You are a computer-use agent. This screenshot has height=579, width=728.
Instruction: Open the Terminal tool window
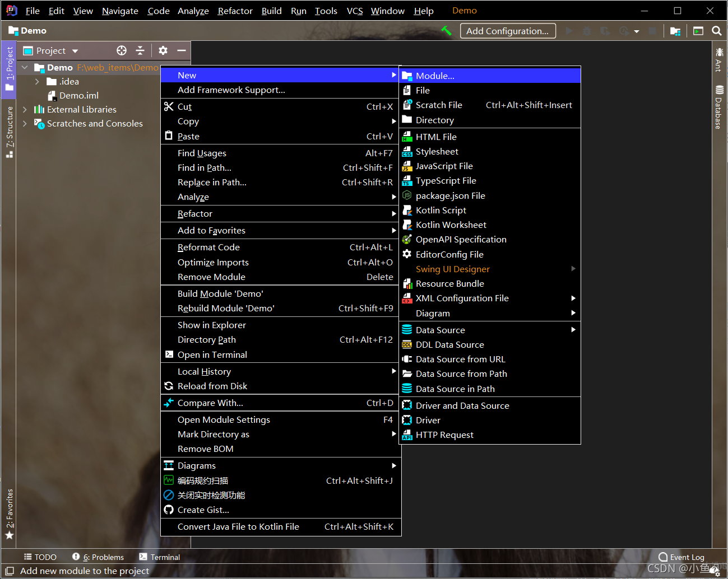tap(160, 557)
